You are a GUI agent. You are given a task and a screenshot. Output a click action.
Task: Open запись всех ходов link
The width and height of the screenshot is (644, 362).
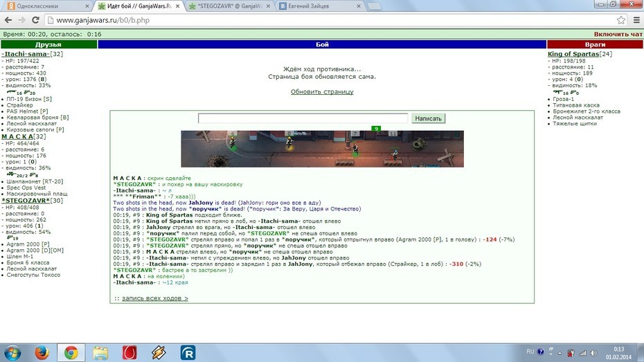(x=155, y=298)
